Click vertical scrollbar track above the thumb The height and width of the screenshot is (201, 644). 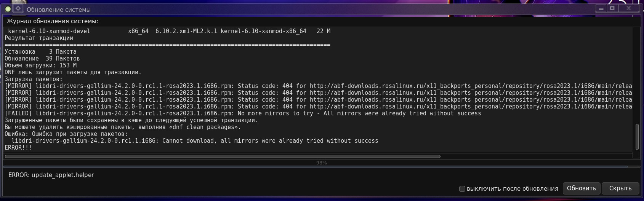click(636, 76)
